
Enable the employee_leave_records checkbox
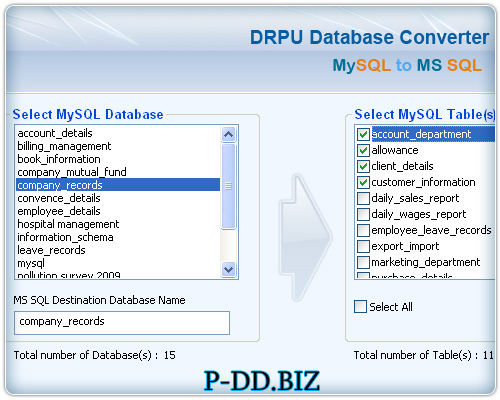tap(363, 230)
